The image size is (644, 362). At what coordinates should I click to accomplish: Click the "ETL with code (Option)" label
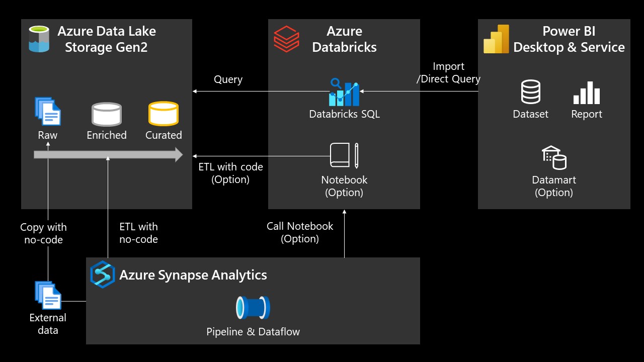coord(231,173)
